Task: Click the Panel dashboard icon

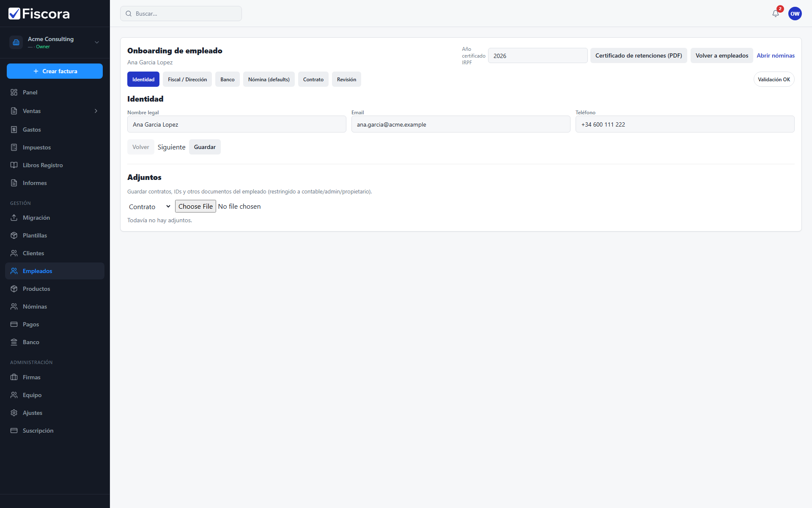Action: (14, 92)
